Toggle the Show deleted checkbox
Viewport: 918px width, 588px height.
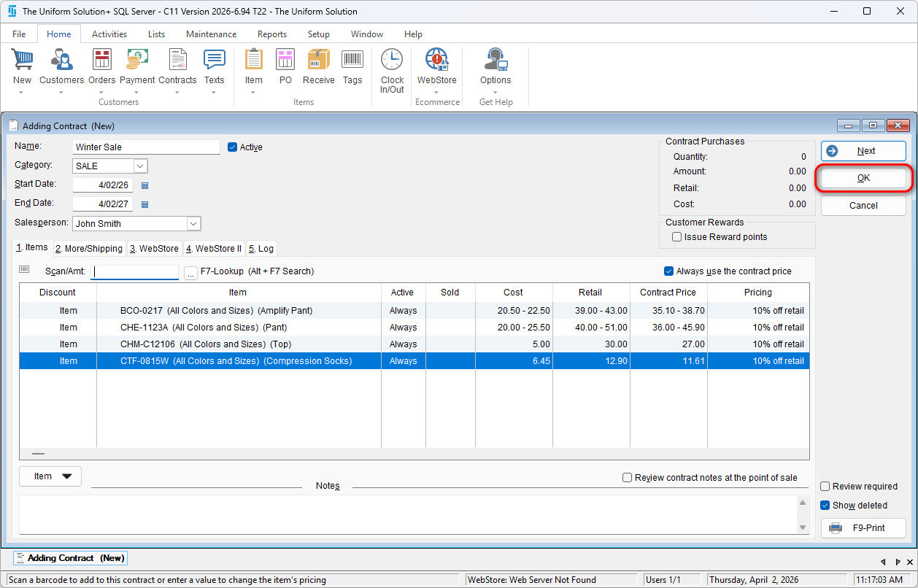click(825, 506)
